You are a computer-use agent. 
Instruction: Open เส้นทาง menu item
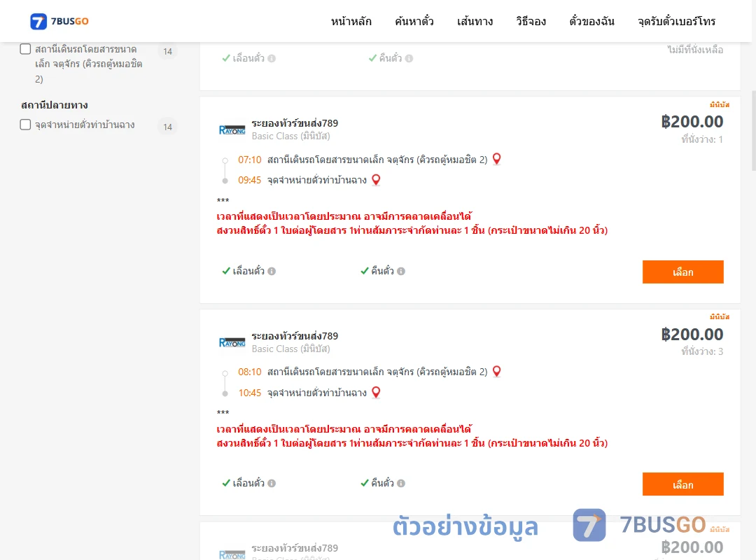(x=475, y=22)
